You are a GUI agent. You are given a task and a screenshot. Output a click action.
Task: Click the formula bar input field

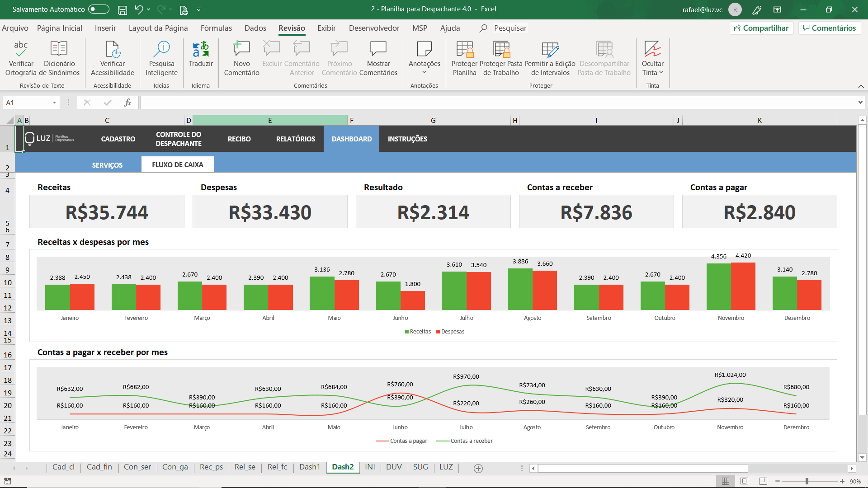tap(498, 103)
